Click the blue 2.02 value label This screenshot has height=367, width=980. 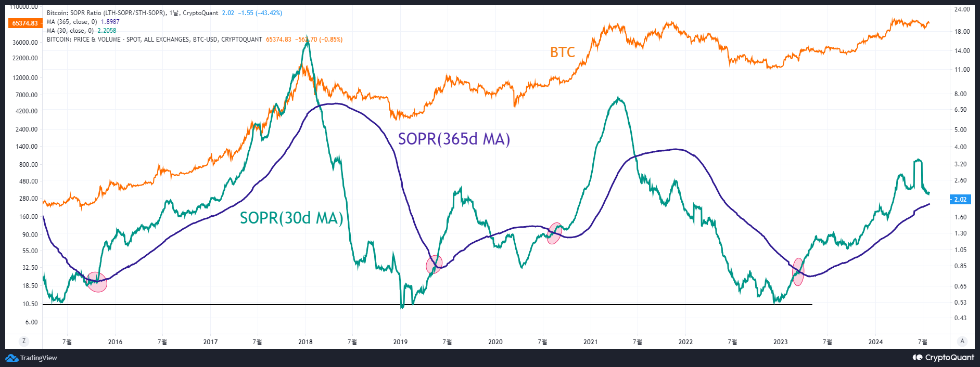[960, 200]
